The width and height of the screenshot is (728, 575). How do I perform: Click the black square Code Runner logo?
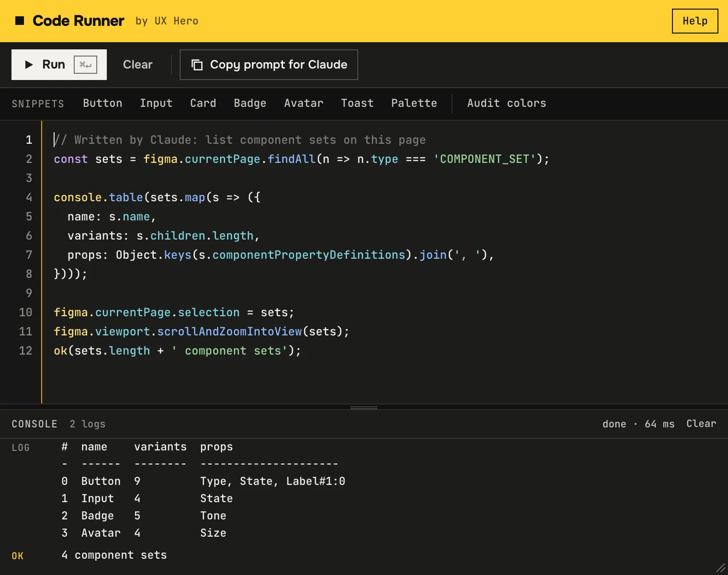pyautogui.click(x=20, y=21)
